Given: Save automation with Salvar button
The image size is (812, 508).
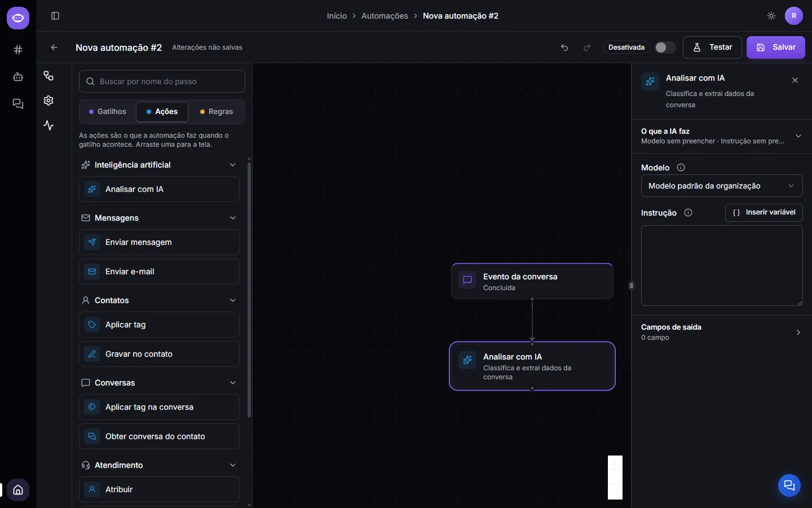Looking at the screenshot, I should click(x=776, y=47).
